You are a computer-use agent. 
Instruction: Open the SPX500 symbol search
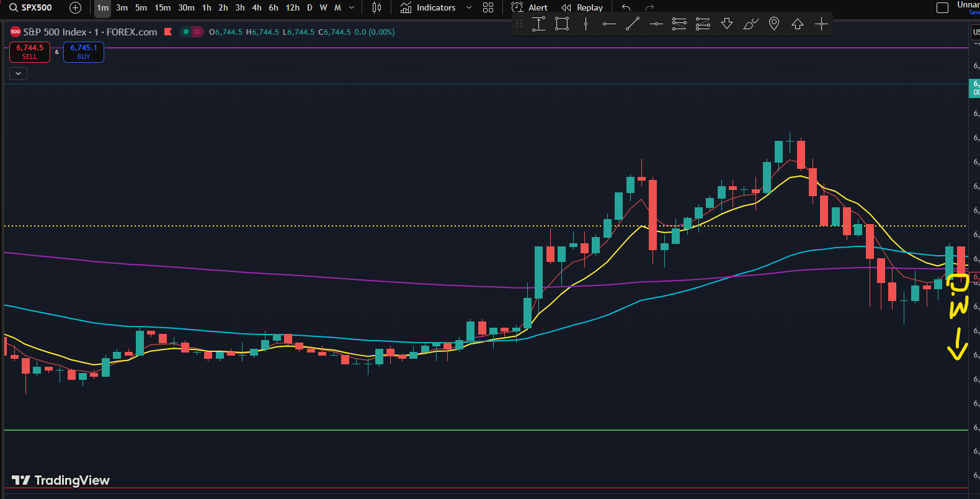pyautogui.click(x=30, y=7)
